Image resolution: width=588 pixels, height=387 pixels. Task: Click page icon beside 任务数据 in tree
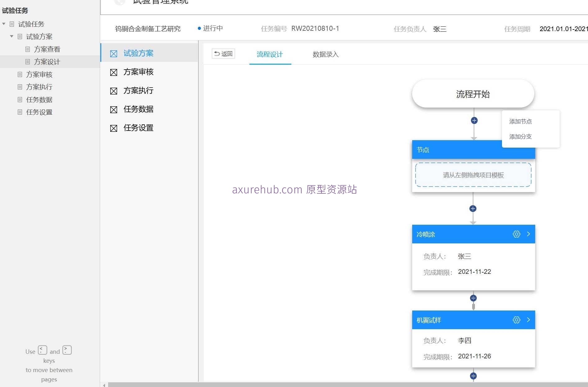[20, 99]
